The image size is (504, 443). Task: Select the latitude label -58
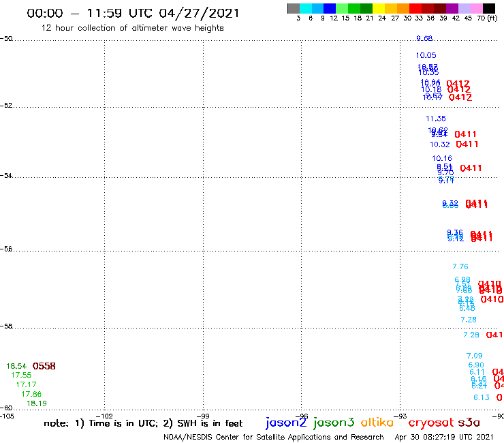[x=6, y=326]
